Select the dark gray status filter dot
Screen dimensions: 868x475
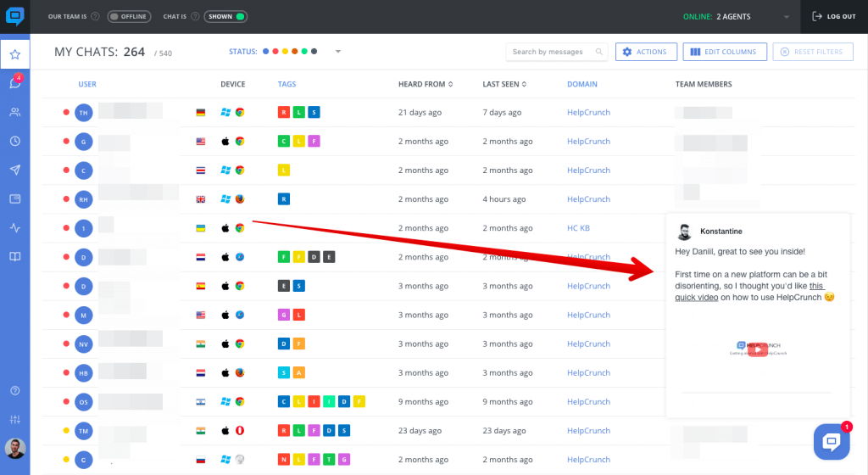point(314,52)
